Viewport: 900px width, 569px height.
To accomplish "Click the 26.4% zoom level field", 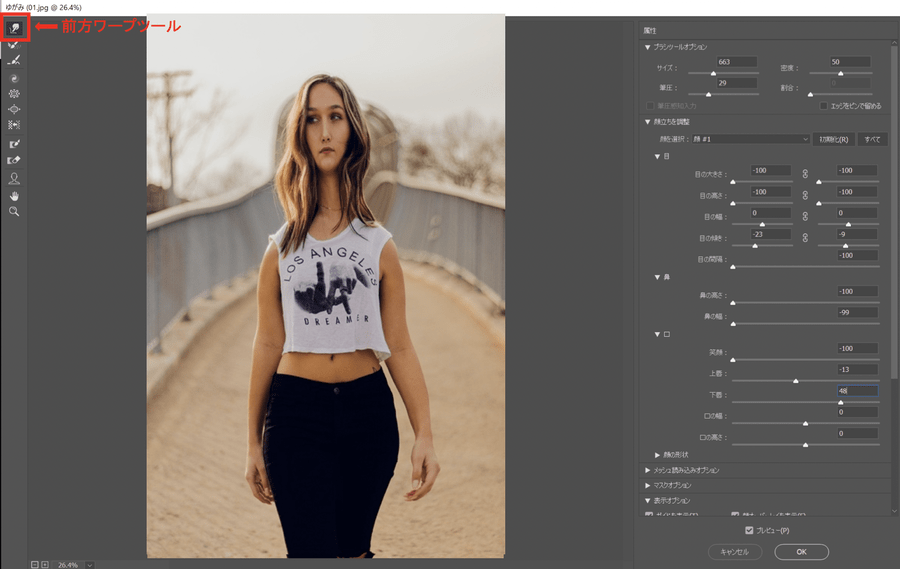I will pos(68,565).
